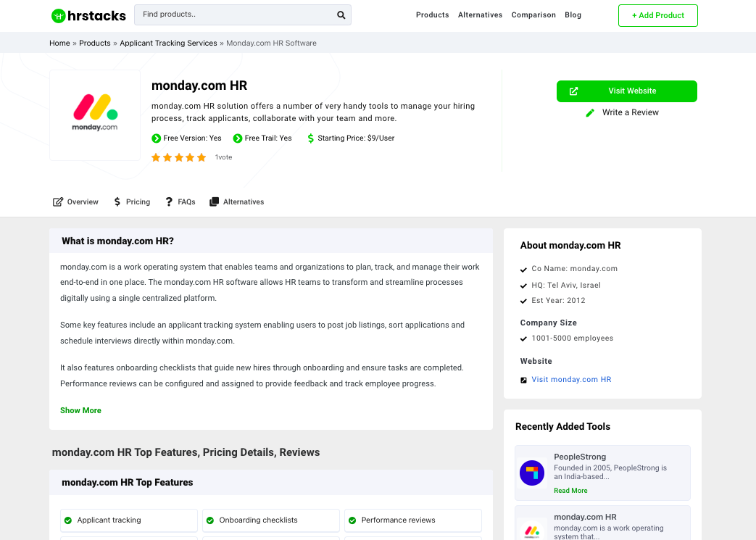Check the Performance reviews feature badge

(353, 520)
